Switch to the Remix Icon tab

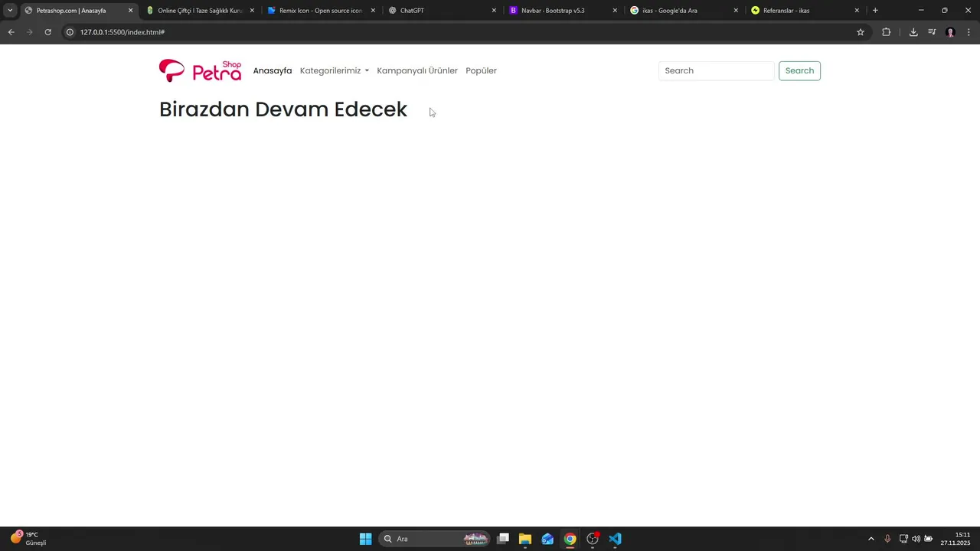click(320, 11)
